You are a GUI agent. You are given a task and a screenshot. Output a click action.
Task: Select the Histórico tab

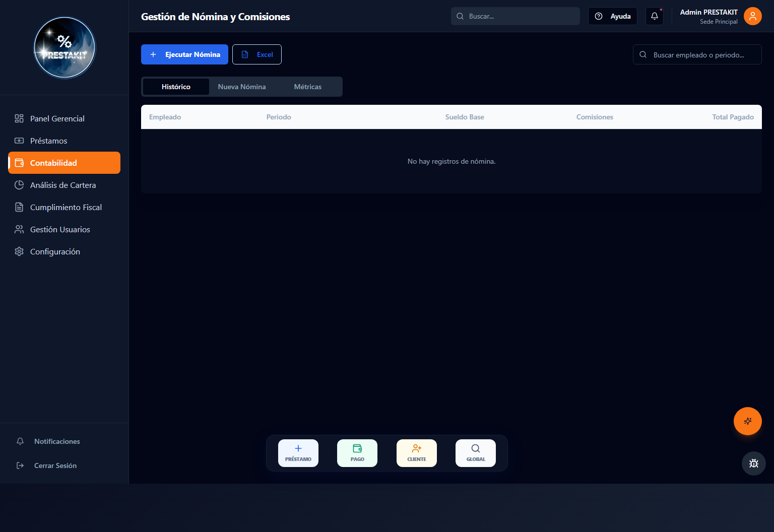pyautogui.click(x=176, y=87)
